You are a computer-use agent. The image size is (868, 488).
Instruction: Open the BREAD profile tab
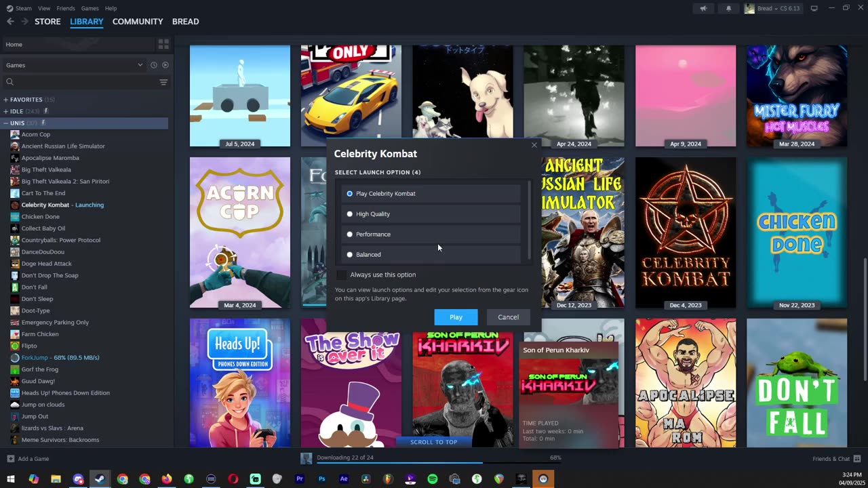click(x=185, y=22)
